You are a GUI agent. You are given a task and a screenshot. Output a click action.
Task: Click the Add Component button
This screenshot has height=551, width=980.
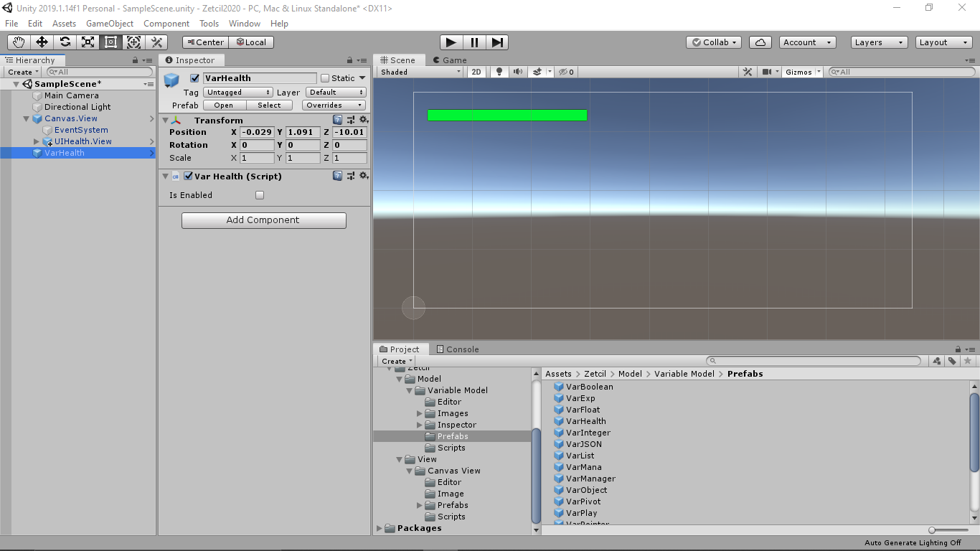(263, 220)
